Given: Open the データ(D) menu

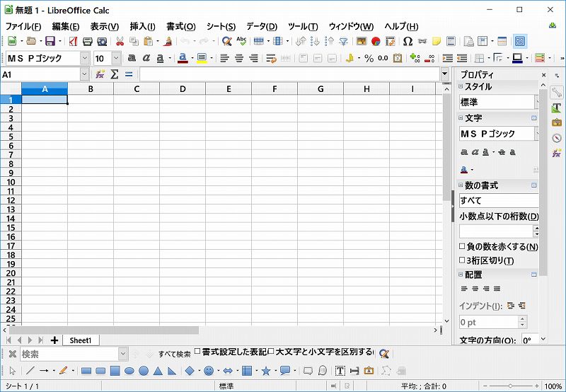Looking at the screenshot, I should pos(262,26).
